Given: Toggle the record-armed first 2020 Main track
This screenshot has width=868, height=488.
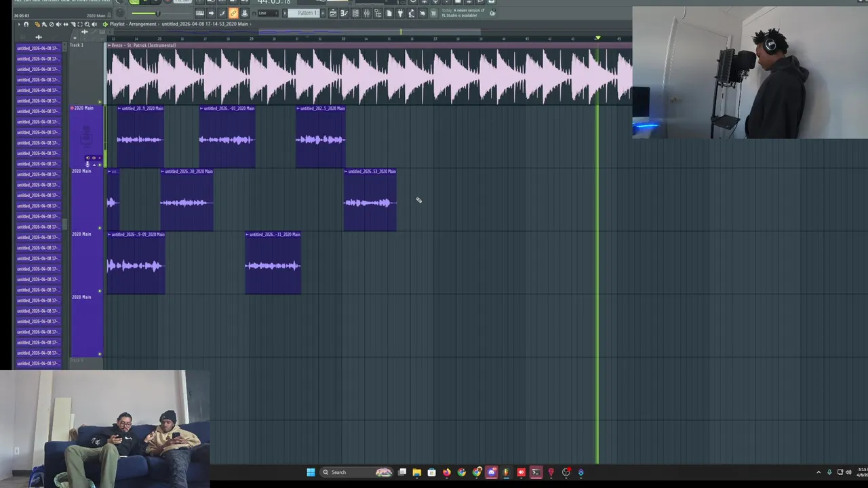Looking at the screenshot, I should (x=72, y=108).
